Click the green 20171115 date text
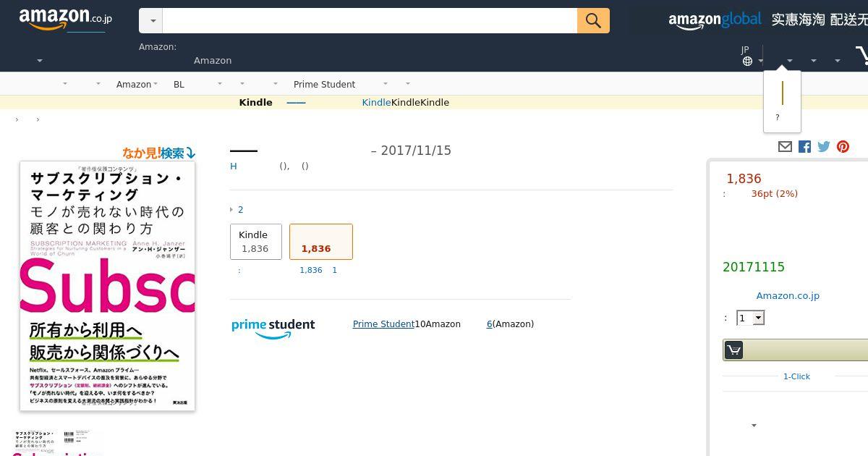The height and width of the screenshot is (456, 868). [x=754, y=267]
